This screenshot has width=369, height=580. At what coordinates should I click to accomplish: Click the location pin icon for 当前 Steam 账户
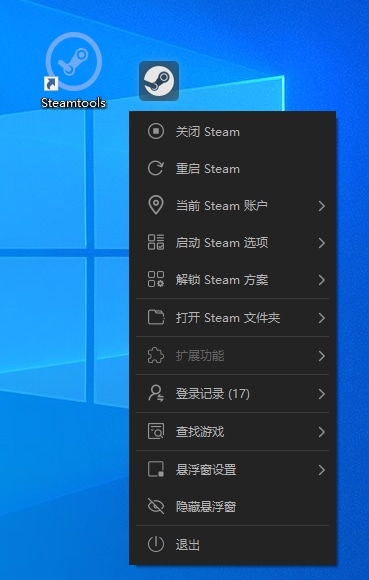(156, 205)
